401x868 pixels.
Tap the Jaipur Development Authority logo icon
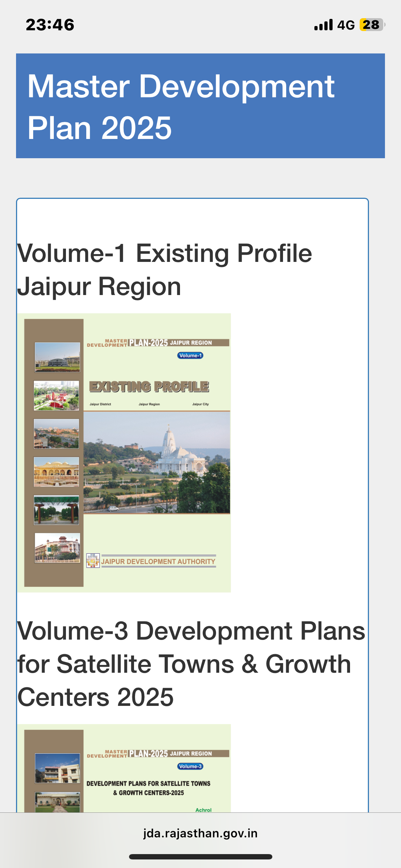(x=93, y=560)
